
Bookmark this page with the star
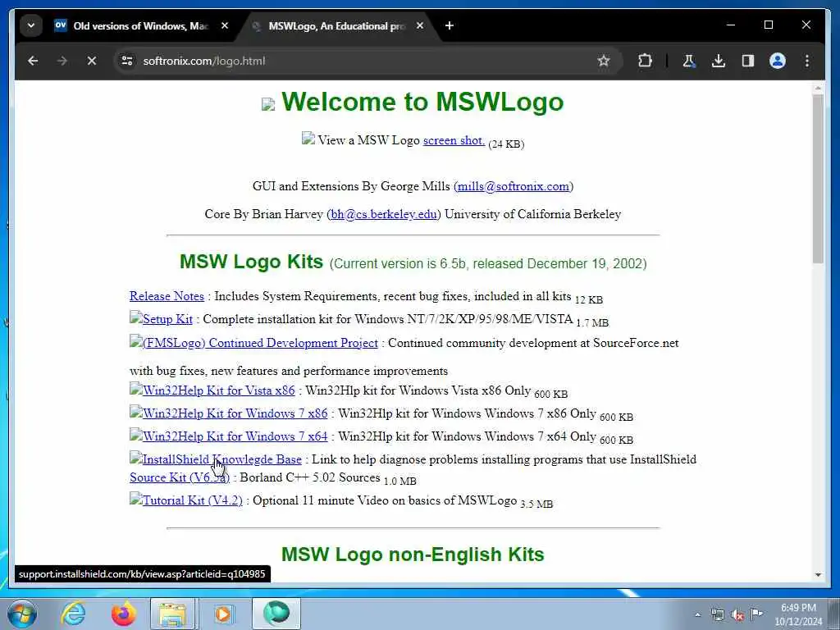point(604,61)
